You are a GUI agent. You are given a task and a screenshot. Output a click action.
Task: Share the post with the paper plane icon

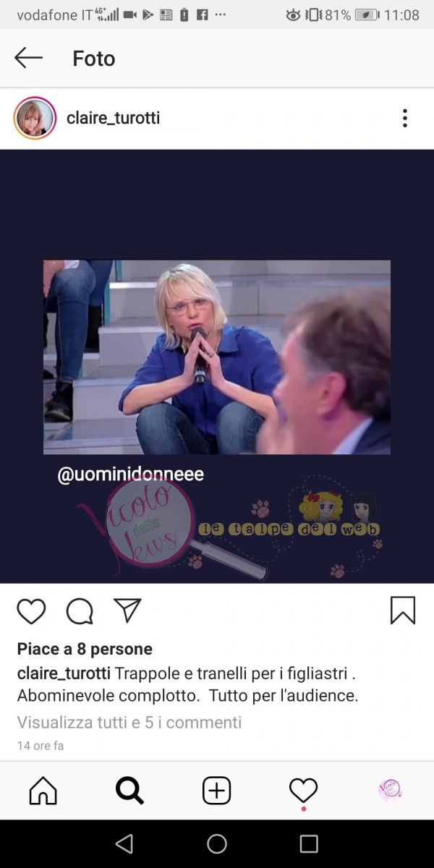pos(127,611)
